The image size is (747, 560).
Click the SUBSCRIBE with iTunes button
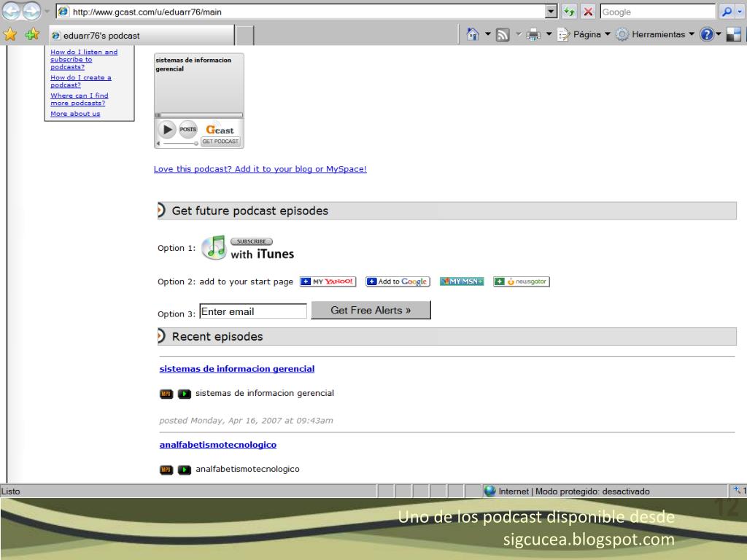pyautogui.click(x=252, y=241)
